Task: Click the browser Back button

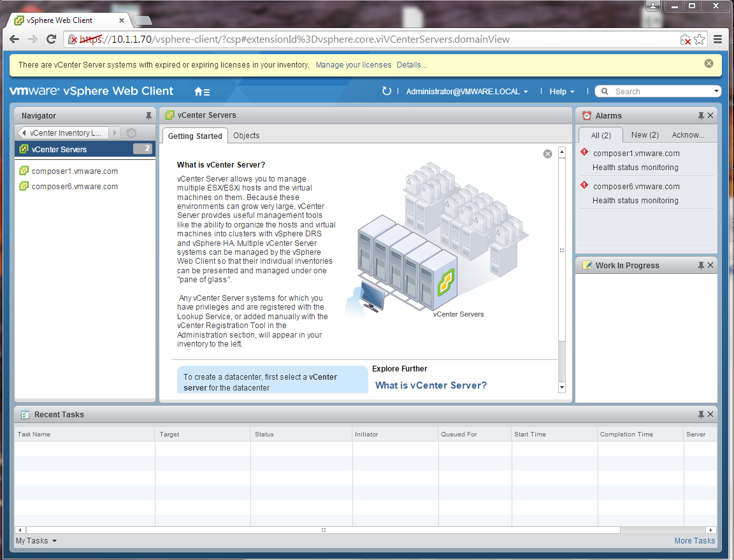Action: pos(15,39)
